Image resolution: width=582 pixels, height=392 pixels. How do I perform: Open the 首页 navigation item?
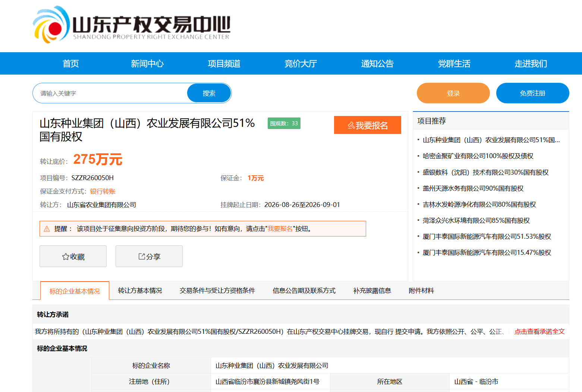coord(71,64)
